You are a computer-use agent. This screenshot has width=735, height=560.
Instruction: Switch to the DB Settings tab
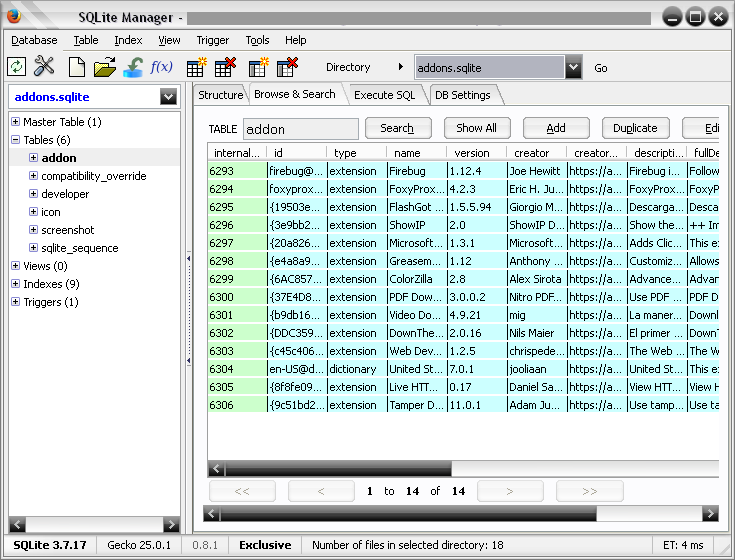click(x=463, y=95)
